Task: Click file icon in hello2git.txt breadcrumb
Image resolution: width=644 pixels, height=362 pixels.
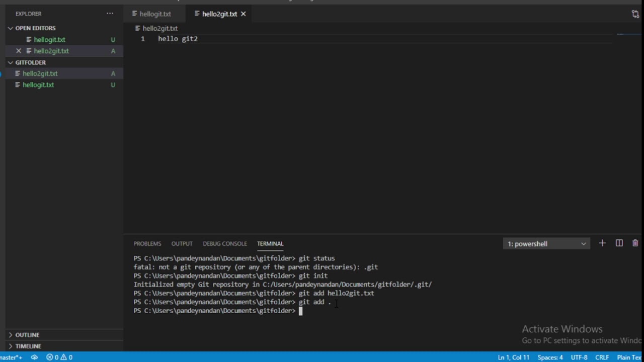Action: click(x=138, y=29)
